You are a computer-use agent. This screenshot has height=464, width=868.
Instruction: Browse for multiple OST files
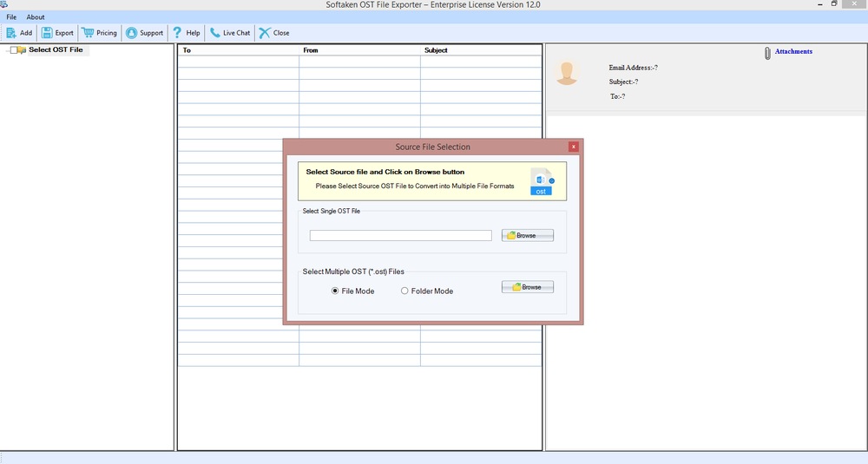pos(528,287)
